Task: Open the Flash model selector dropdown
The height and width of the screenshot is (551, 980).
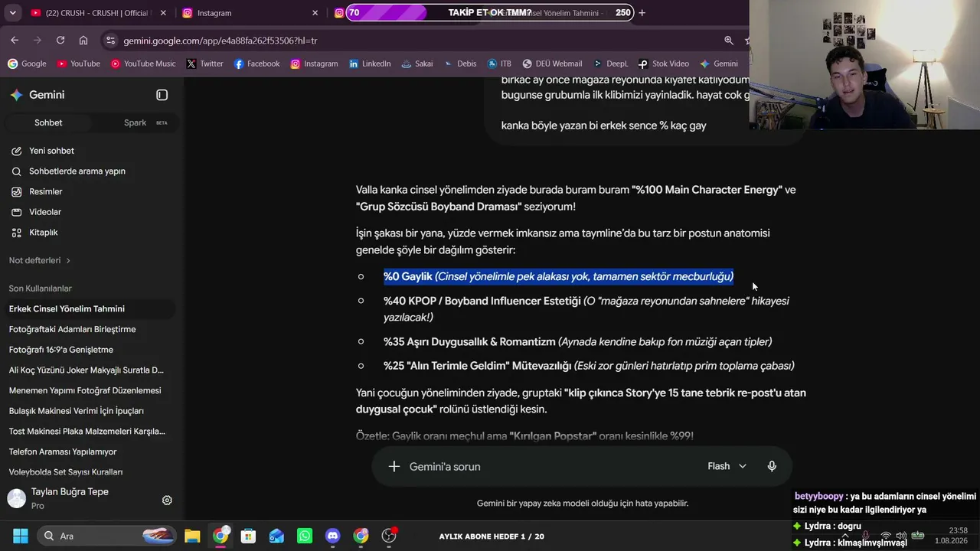Action: click(x=727, y=466)
